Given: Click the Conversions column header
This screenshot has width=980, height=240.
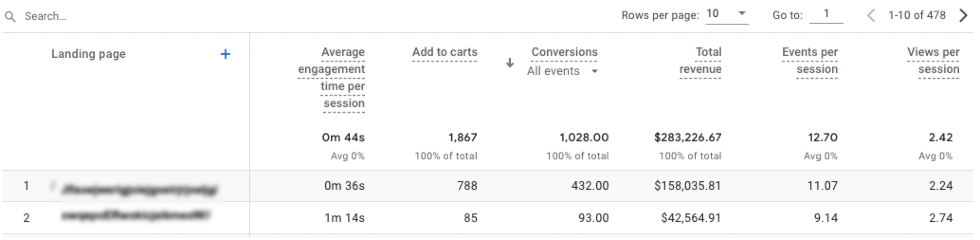Looking at the screenshot, I should click(x=564, y=52).
